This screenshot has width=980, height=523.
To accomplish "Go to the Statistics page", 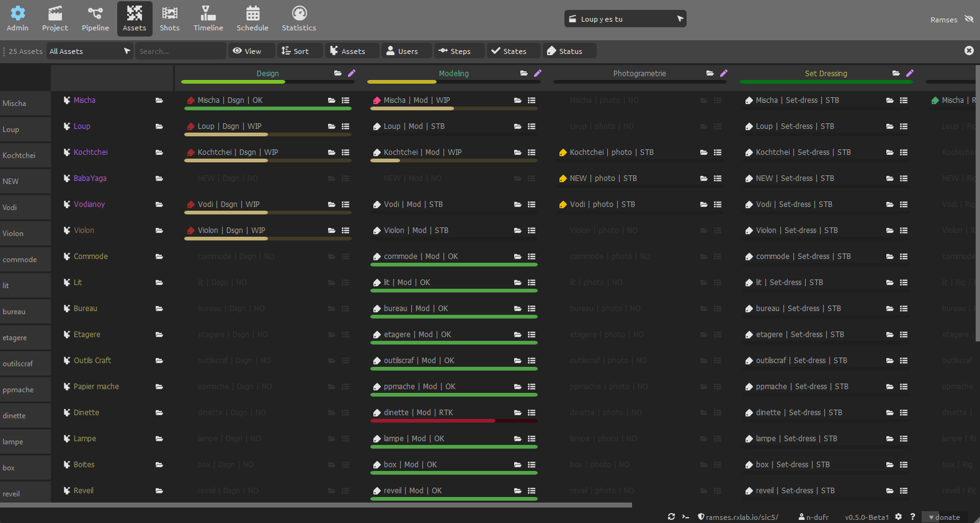I will click(x=298, y=19).
